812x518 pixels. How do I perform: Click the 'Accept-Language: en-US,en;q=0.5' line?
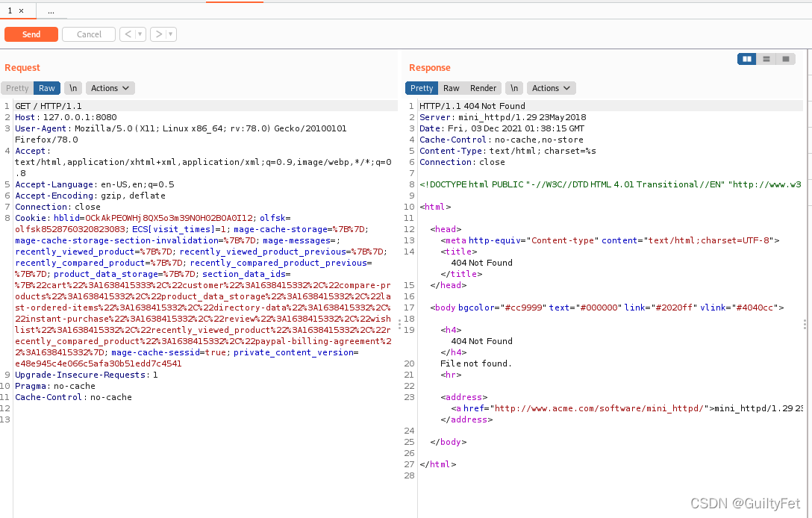pos(95,184)
